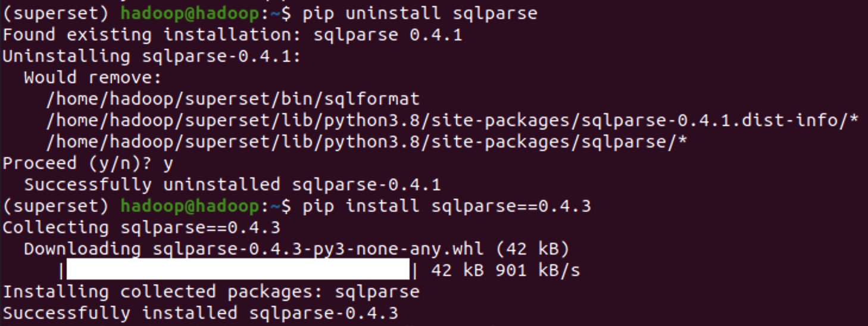Click 'Collecting sqlparse==0.4.3' line
The image size is (868, 326).
click(142, 228)
